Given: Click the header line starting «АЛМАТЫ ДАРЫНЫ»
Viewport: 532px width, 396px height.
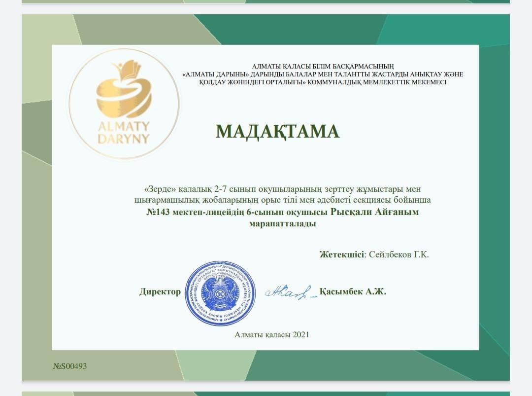Looking at the screenshot, I should point(323,74).
